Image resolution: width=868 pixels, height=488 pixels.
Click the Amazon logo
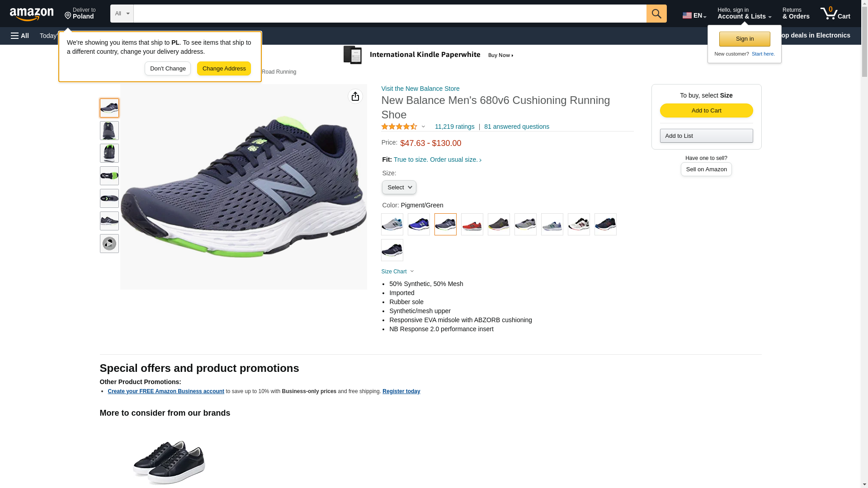tap(32, 14)
